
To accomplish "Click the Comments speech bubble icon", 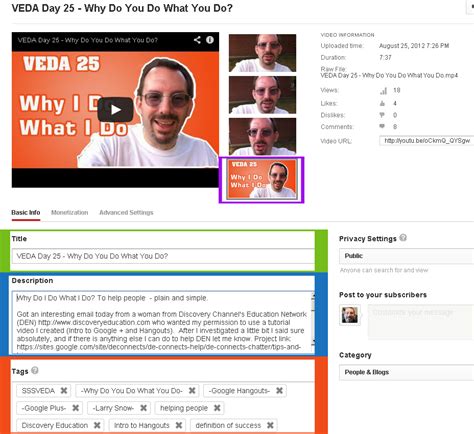I will [x=382, y=126].
